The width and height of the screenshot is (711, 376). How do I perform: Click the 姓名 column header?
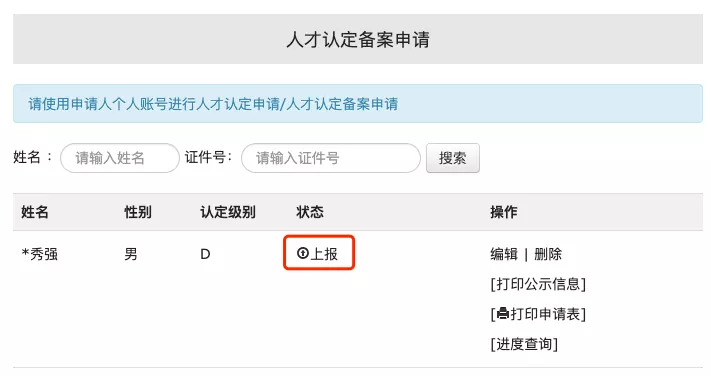pos(34,212)
